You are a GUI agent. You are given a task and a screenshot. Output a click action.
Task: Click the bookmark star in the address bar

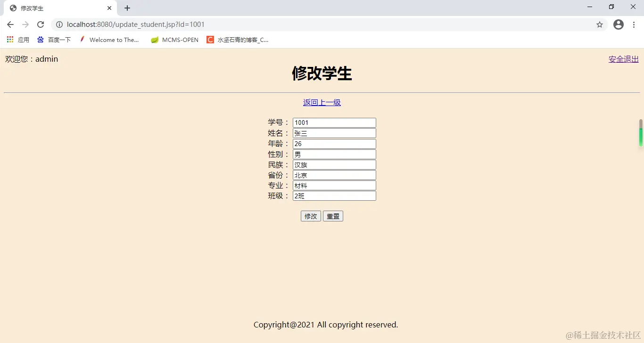[600, 24]
